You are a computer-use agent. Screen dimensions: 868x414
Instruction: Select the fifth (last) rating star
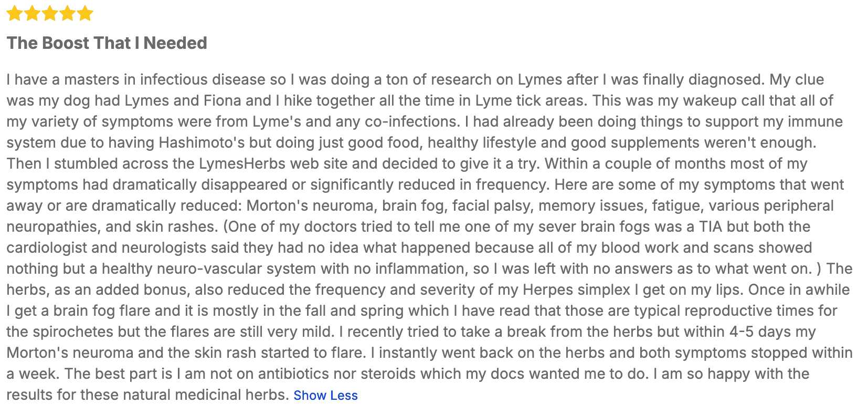point(84,13)
